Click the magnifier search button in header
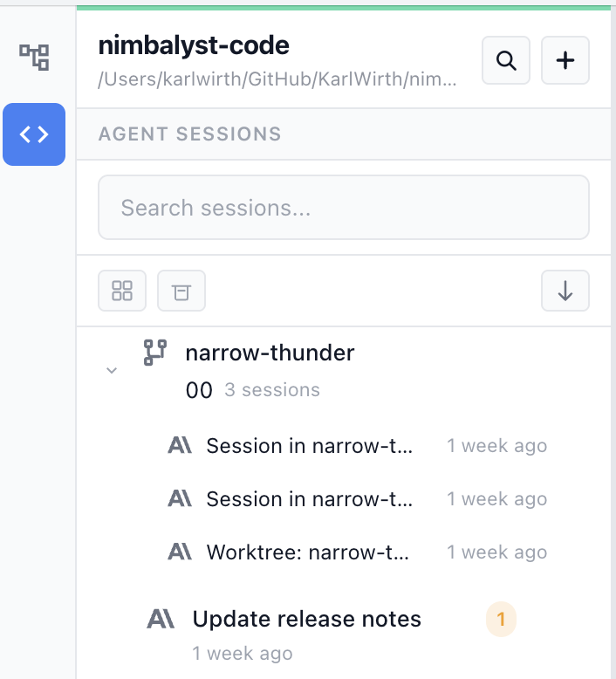Screen dimensions: 616x679 pyautogui.click(x=505, y=60)
